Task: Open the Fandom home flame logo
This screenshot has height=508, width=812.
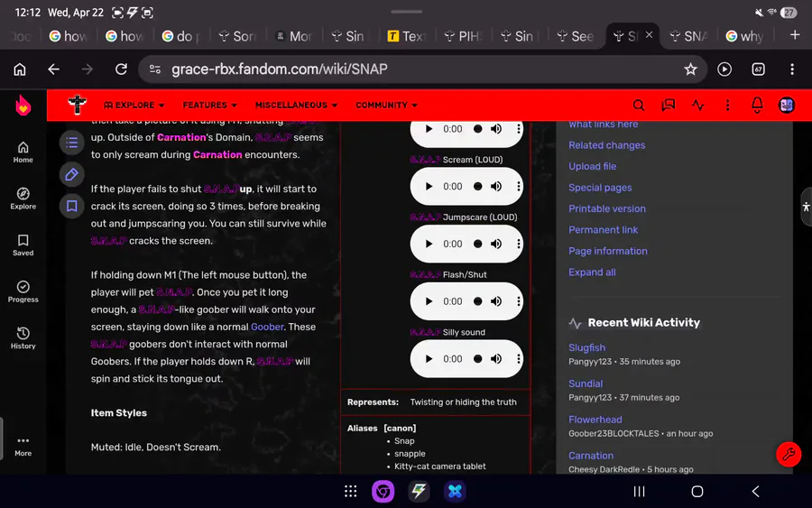Action: pyautogui.click(x=23, y=106)
